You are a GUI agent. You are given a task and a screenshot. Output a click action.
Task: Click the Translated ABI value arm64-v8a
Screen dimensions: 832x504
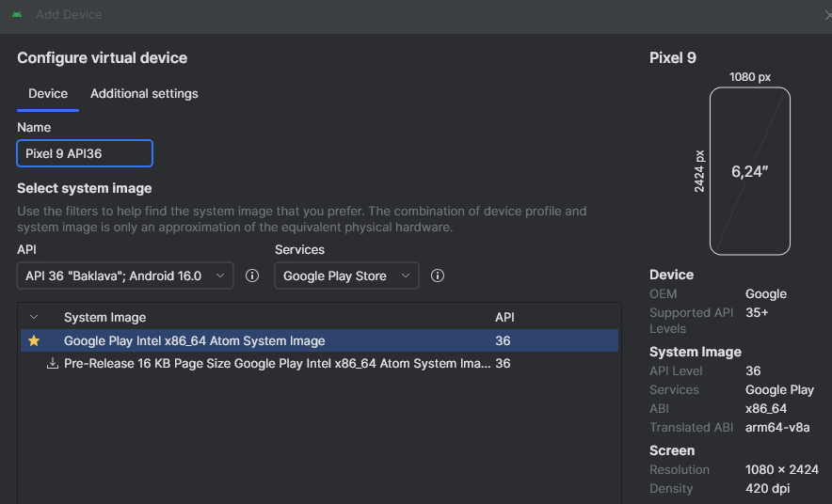[x=777, y=427]
